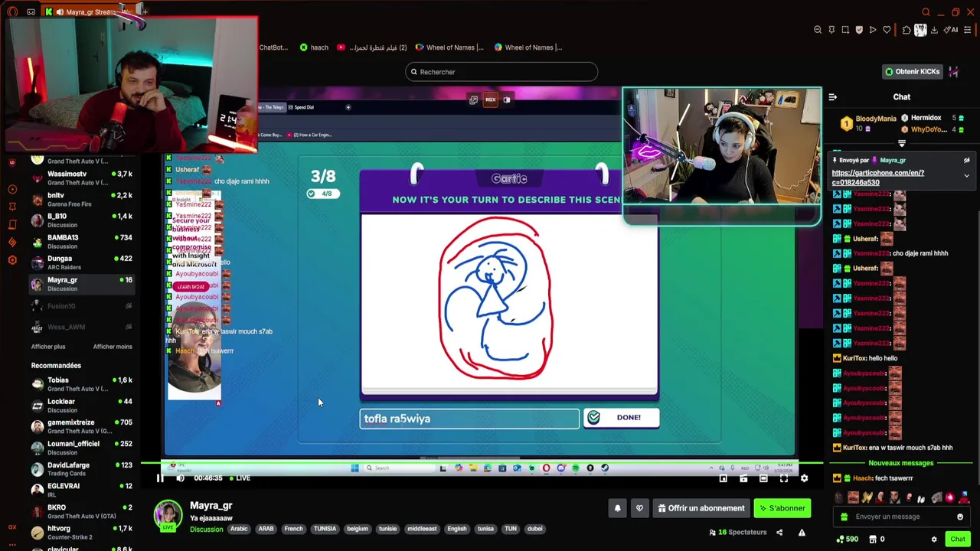
Task: Click Mayra_gr streamer avatar
Action: pos(168,514)
